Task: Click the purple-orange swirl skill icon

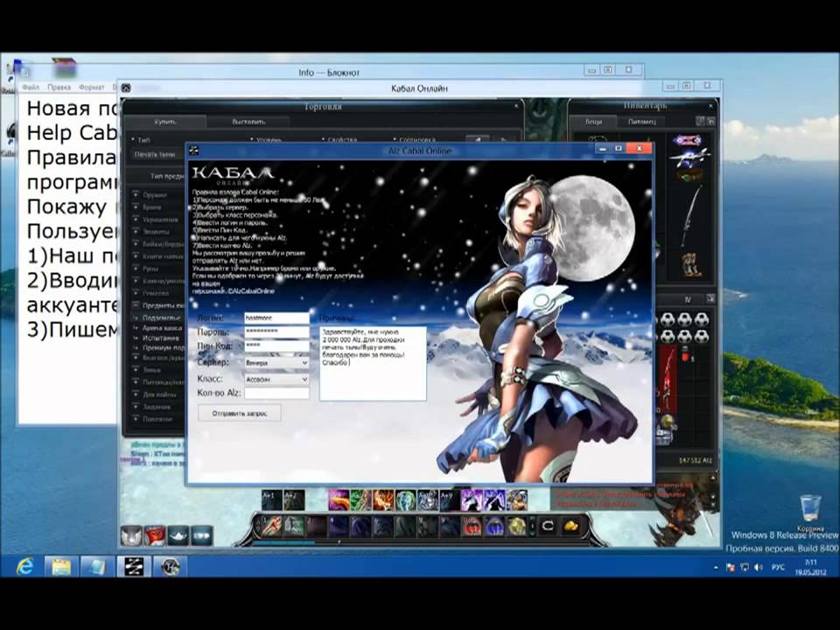Action: (x=339, y=500)
